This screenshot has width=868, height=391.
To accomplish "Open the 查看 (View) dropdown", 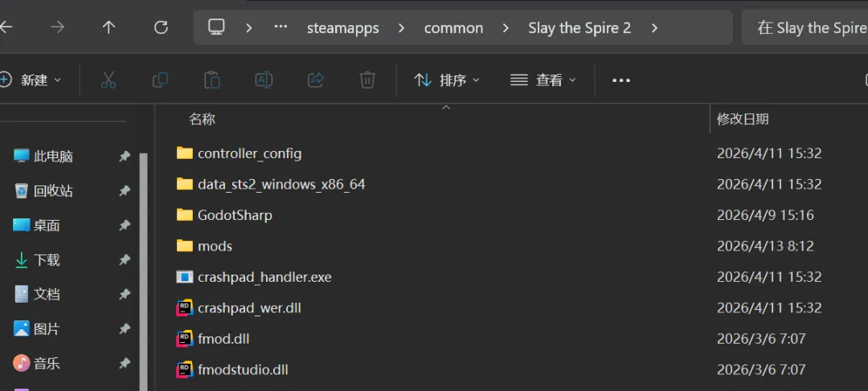I will (543, 80).
